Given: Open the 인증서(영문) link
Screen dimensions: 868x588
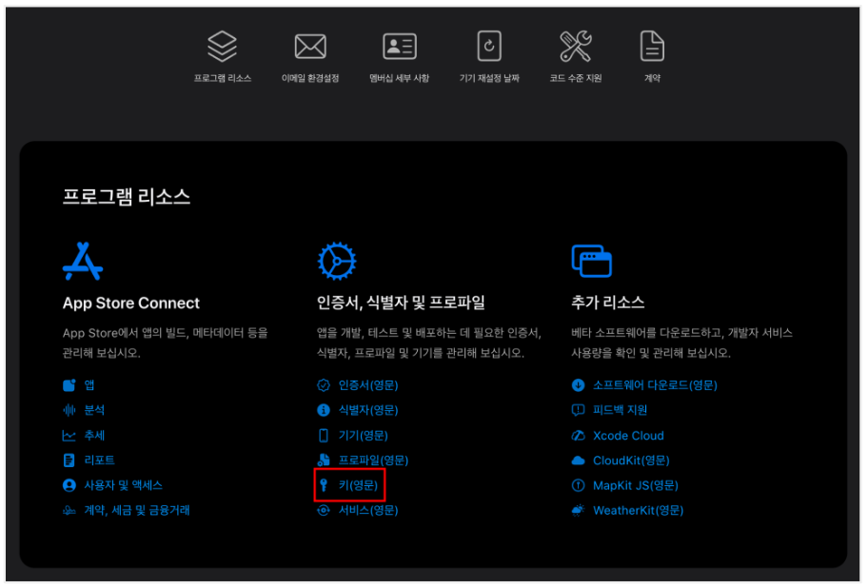Looking at the screenshot, I should pyautogui.click(x=368, y=385).
